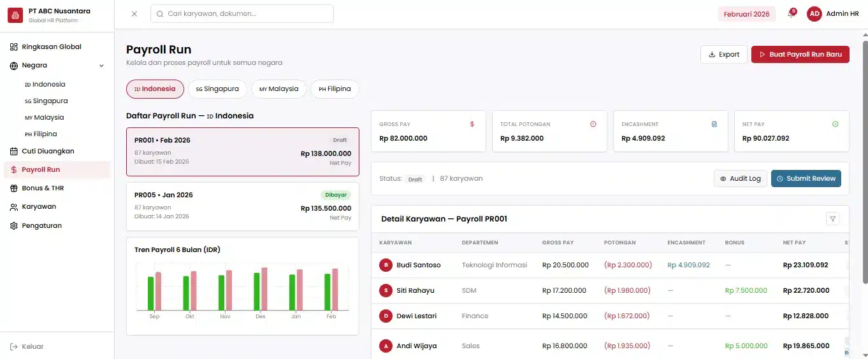Click the Encashment document icon
The image size is (868, 359).
pyautogui.click(x=714, y=124)
